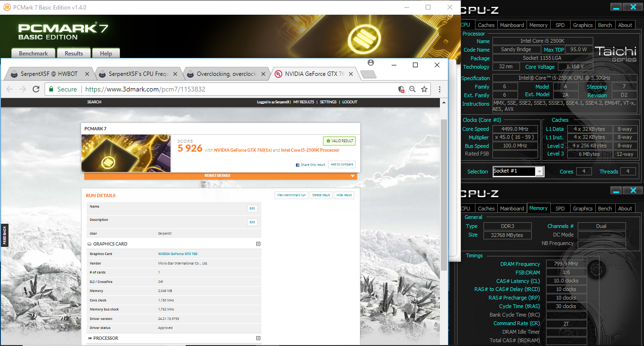Click NVIDIA GeForce GTX 760 Graphics Card link

click(x=178, y=254)
